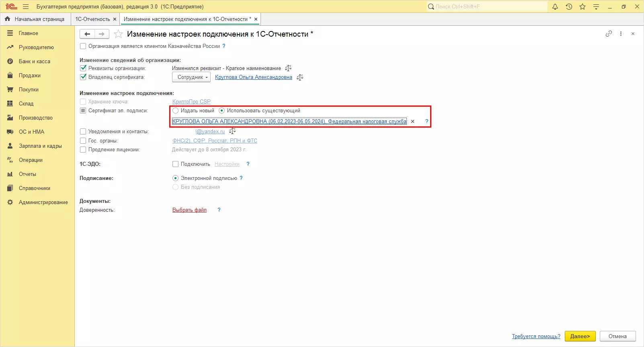Select Использовать существующий radio option
This screenshot has height=347, width=644.
tap(222, 110)
